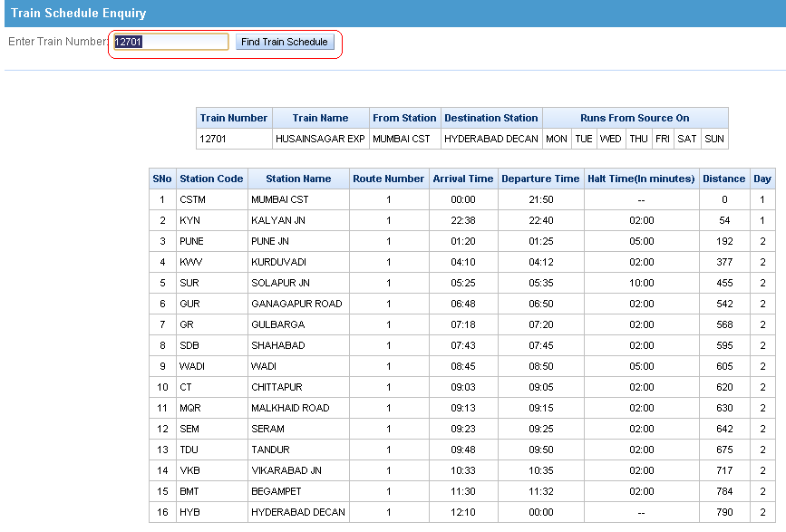Image resolution: width=786 pixels, height=532 pixels.
Task: Click the FRI running day cell
Action: tap(663, 139)
